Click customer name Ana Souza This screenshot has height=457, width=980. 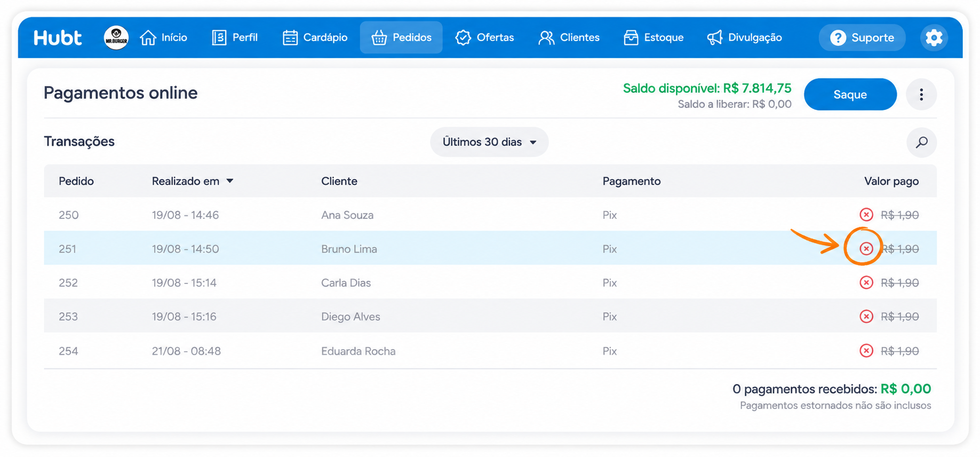pos(347,215)
